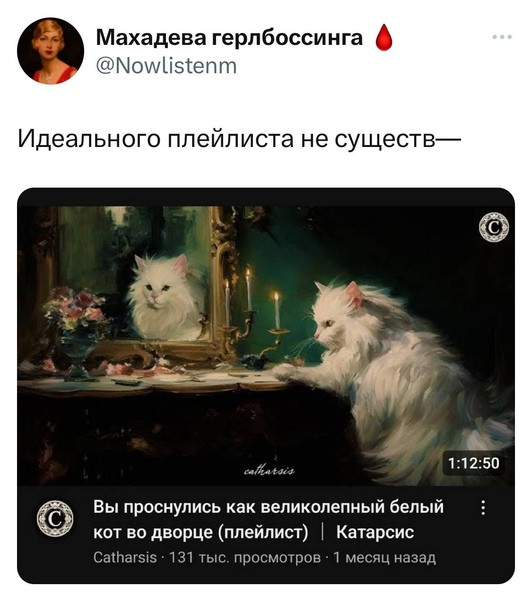This screenshot has width=532, height=604.
Task: Click the Catharsis channel watermark on the thumbnail
Action: [493, 227]
